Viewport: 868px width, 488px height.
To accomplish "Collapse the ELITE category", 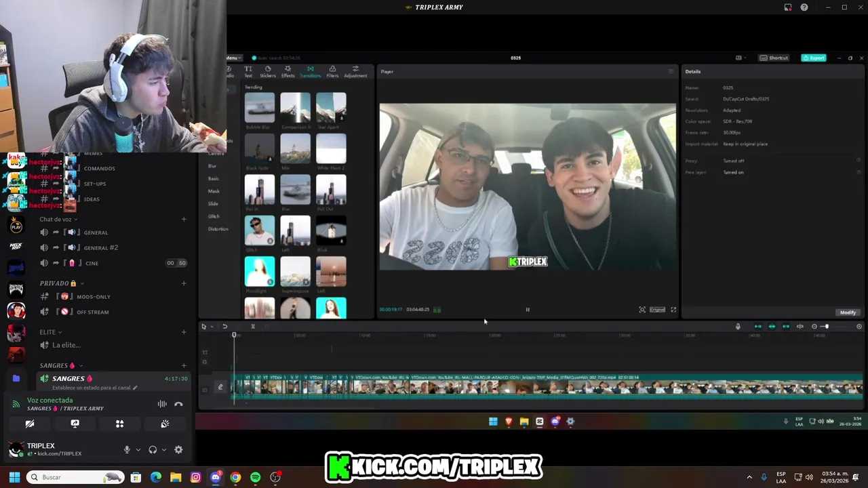I will [x=51, y=332].
